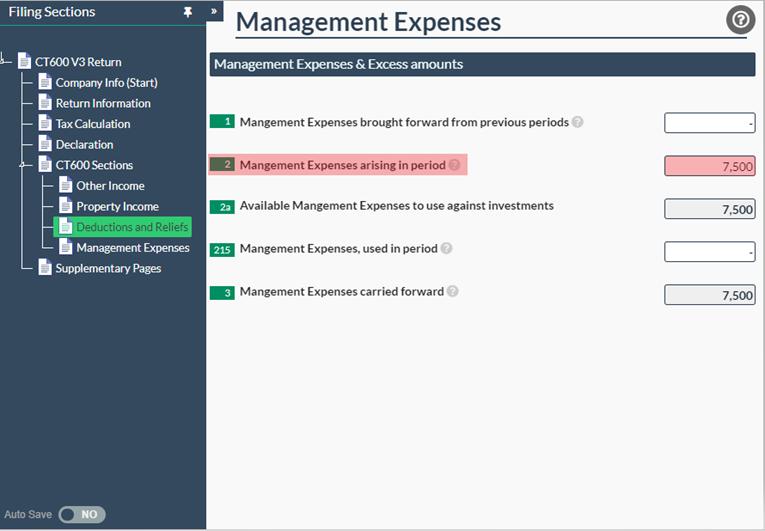Open the Declaration section
765x531 pixels.
tap(84, 144)
